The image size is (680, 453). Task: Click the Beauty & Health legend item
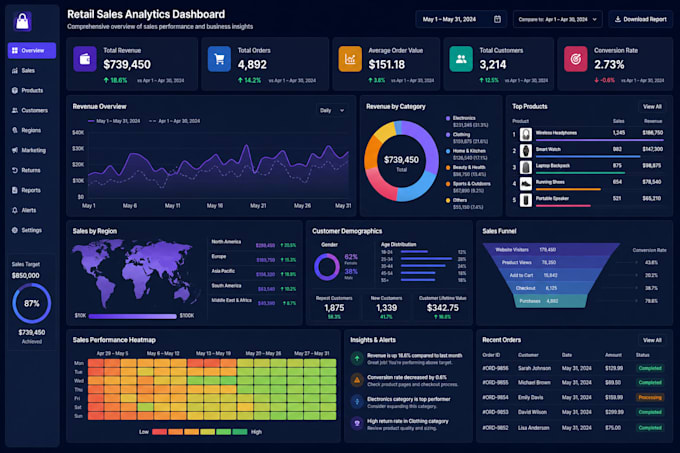[x=467, y=170]
